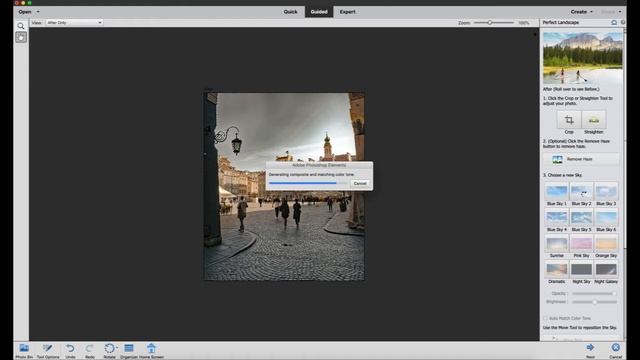640x360 pixels.
Task: Choose the Crop tool button
Action: (x=569, y=120)
